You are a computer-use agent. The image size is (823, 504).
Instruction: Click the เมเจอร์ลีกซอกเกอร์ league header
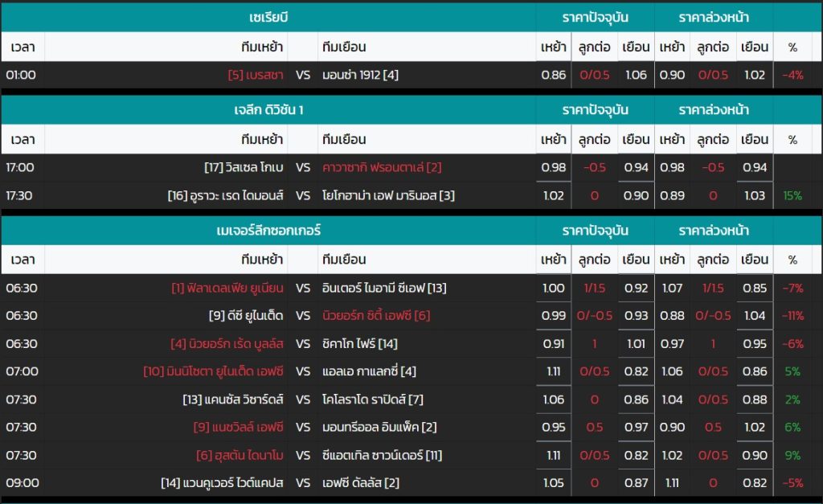(x=268, y=230)
